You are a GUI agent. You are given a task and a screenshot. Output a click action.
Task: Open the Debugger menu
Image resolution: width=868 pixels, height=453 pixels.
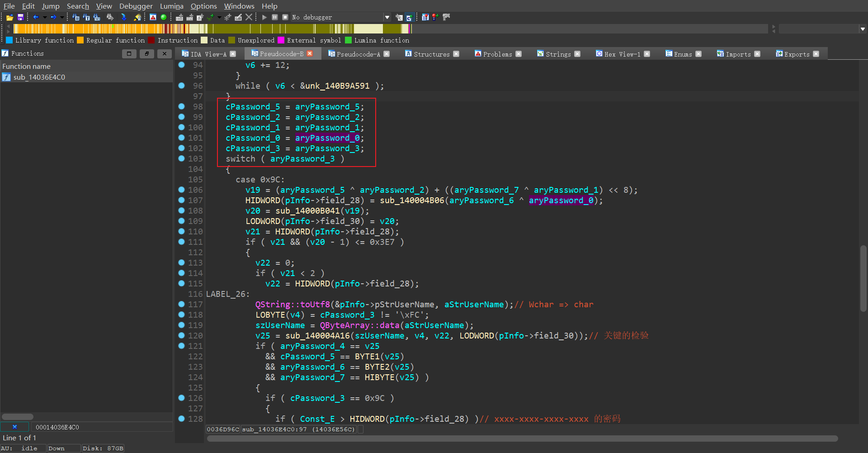point(136,6)
